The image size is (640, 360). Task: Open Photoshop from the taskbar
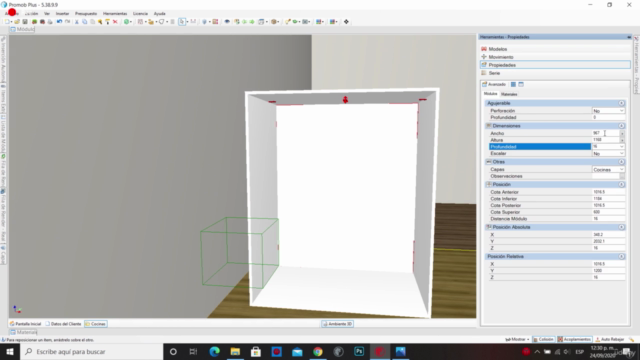click(x=359, y=351)
